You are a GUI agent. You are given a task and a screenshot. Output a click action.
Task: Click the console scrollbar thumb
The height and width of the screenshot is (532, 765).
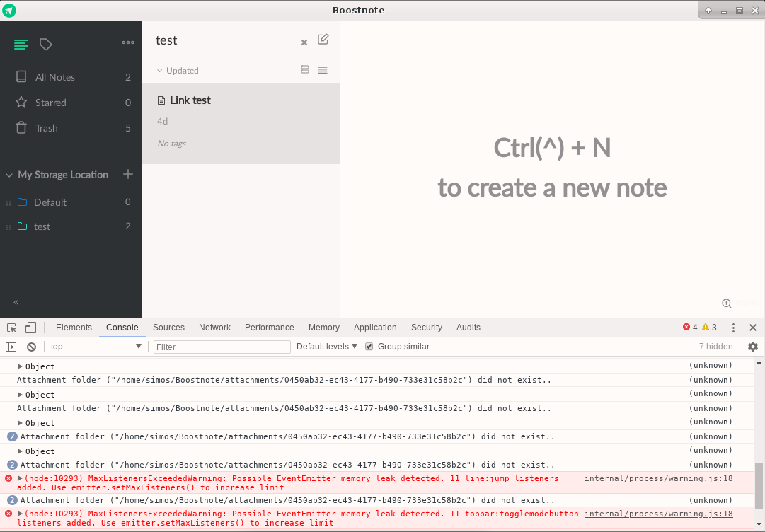tap(759, 486)
